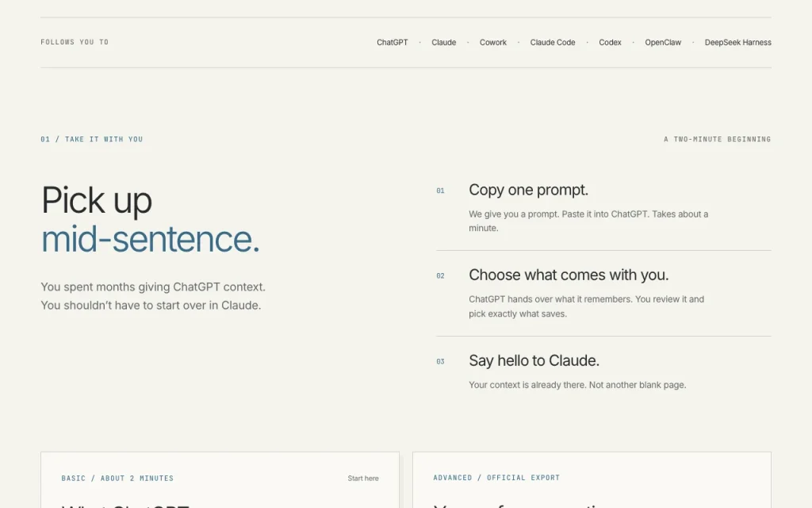Click the 'Start here' label on Basic card
Viewport: 812px width, 508px height.
[x=363, y=478]
